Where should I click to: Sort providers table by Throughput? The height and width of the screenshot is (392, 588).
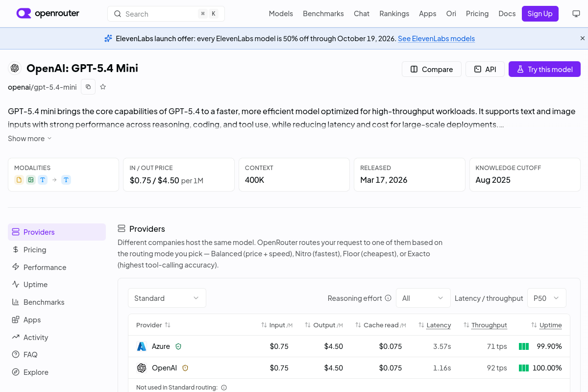point(485,325)
